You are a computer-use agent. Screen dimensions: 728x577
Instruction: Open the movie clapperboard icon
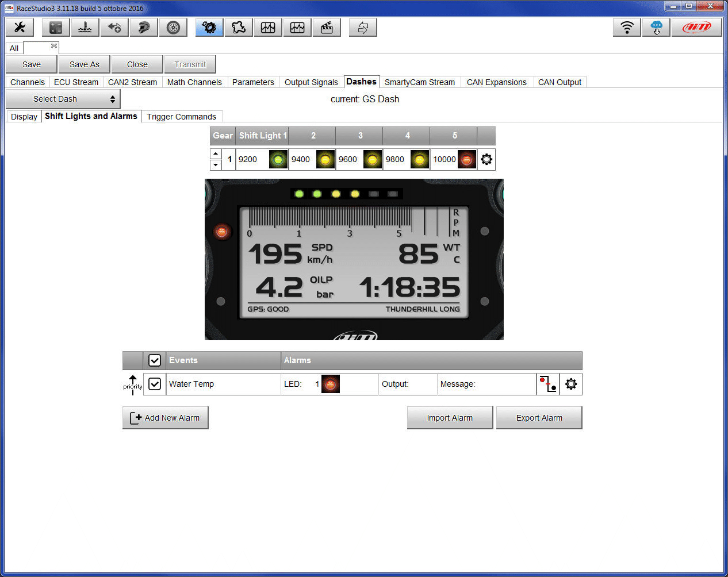[x=327, y=28]
